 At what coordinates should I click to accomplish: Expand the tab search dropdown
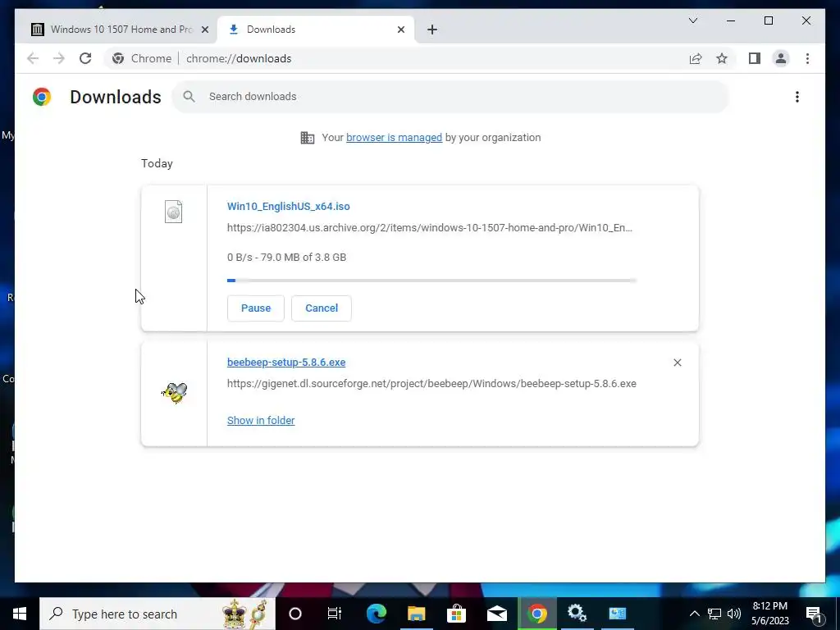coord(692,21)
